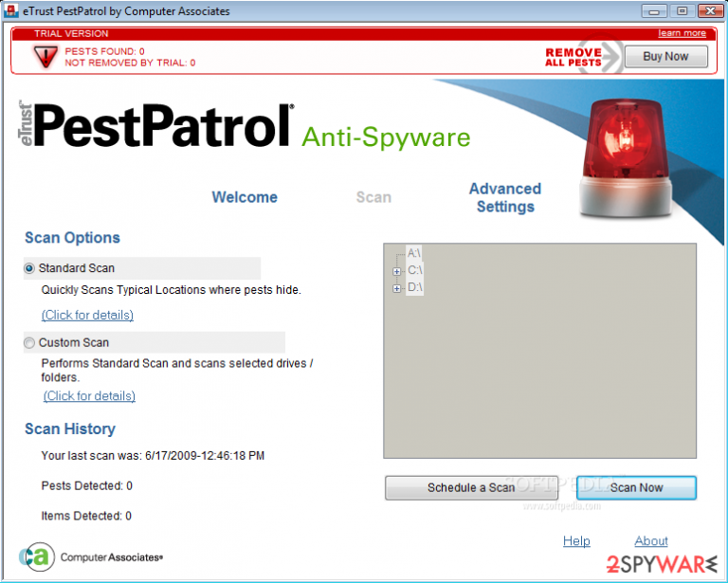Select the Standard Scan radio button
728x583 pixels.
[x=29, y=268]
